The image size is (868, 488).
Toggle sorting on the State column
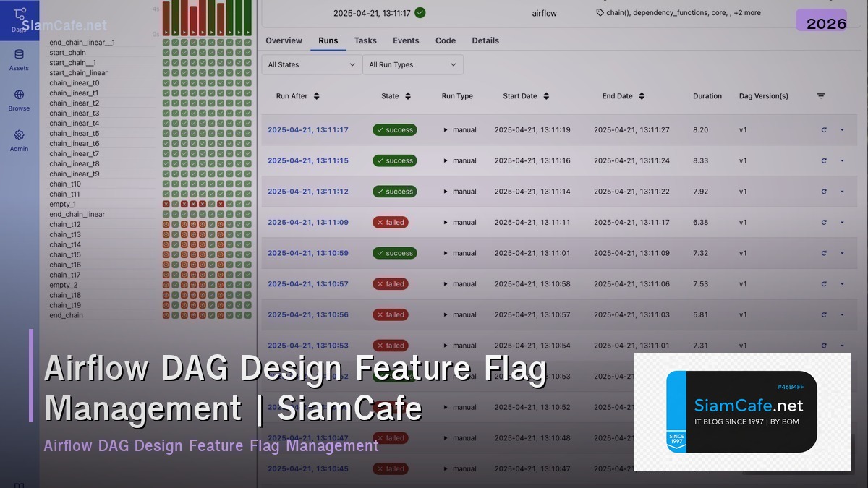(x=407, y=95)
